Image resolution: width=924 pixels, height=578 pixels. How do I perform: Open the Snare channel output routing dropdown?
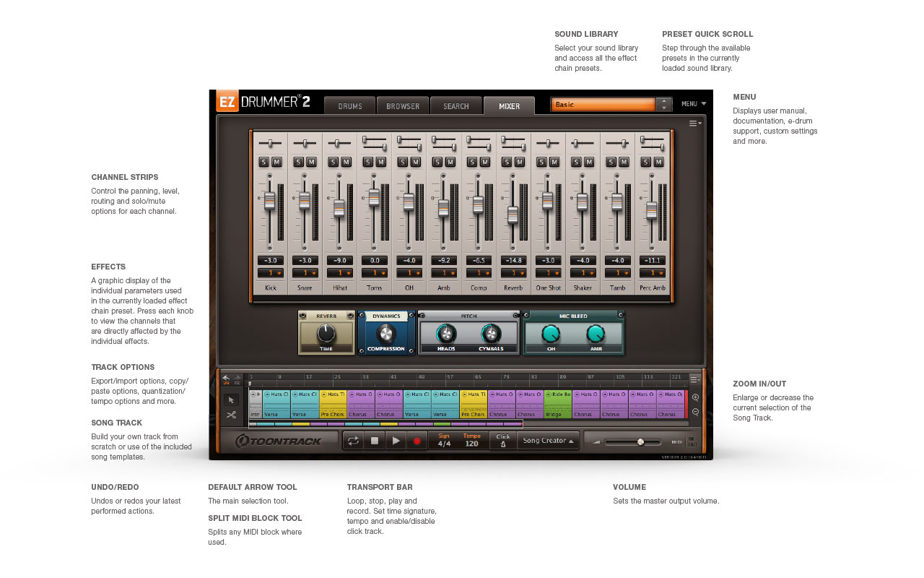point(305,273)
